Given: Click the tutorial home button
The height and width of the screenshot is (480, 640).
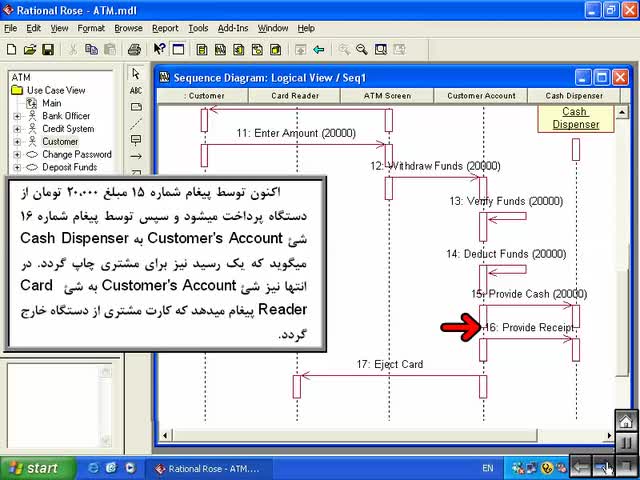Looking at the screenshot, I should pyautogui.click(x=626, y=421).
